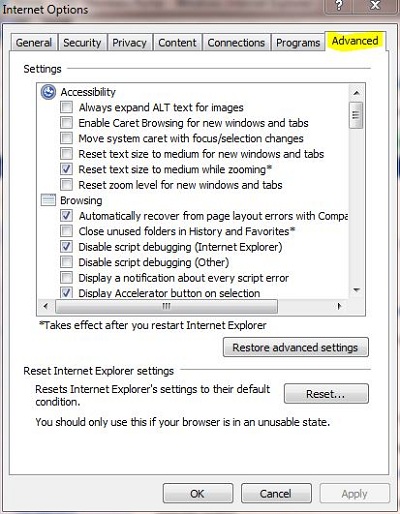Click the Accessibility category icon

[x=48, y=92]
